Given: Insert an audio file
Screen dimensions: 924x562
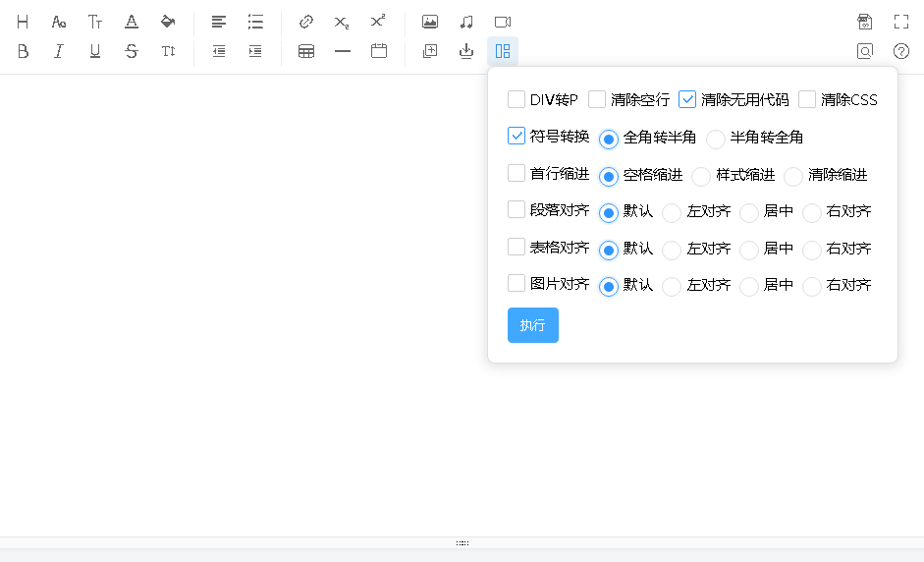Looking at the screenshot, I should coord(466,22).
